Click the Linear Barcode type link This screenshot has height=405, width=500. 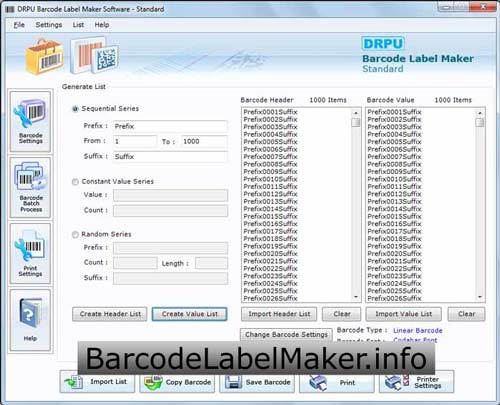click(x=418, y=331)
